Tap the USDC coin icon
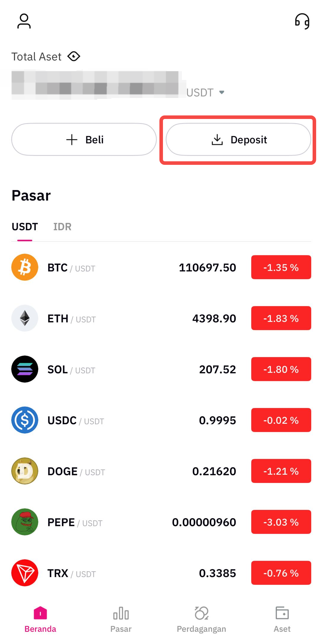Image resolution: width=320 pixels, height=644 pixels. [25, 420]
